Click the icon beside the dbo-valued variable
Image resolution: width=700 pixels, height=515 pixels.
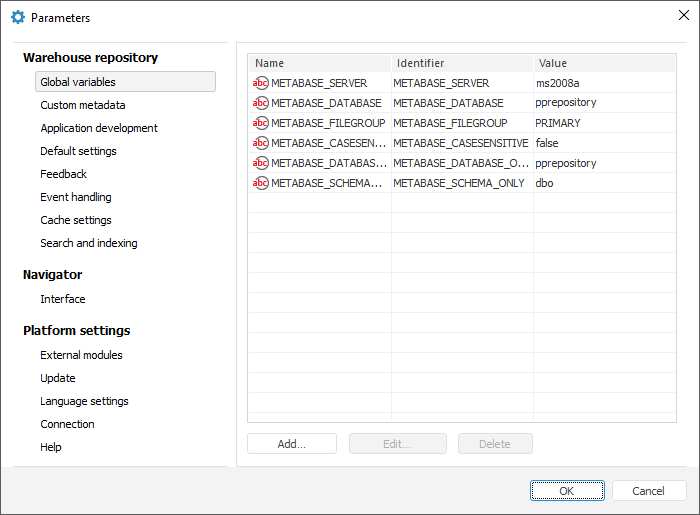click(x=261, y=183)
